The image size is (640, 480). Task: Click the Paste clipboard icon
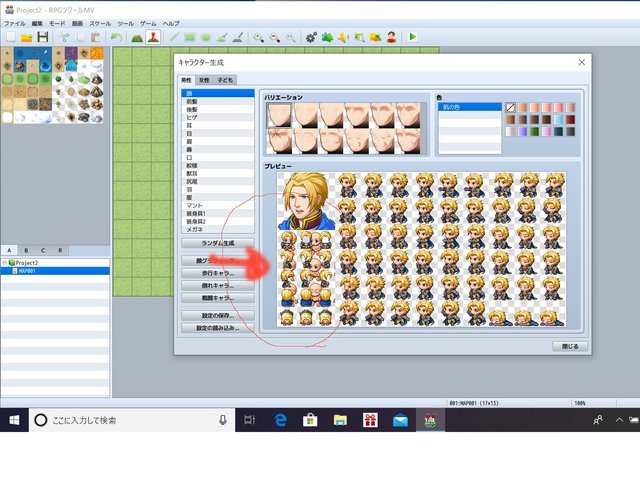point(96,38)
